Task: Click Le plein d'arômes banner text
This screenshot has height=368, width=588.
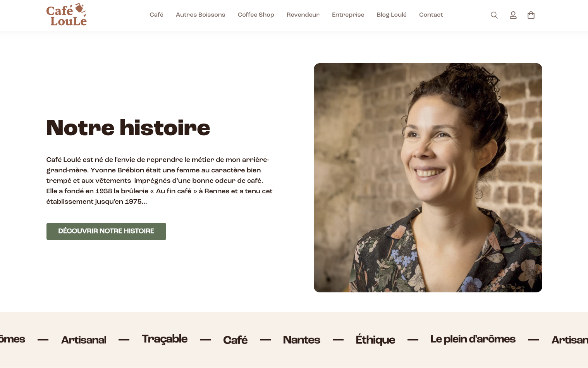Action: (473, 339)
